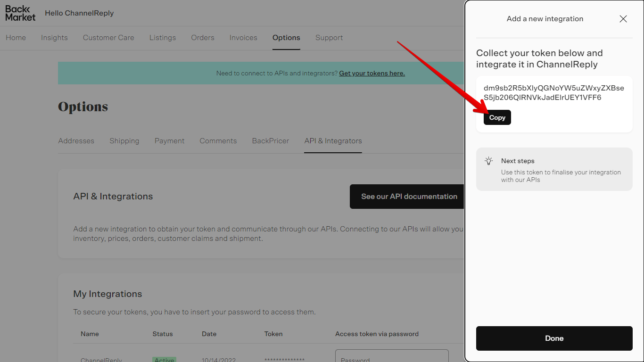The height and width of the screenshot is (362, 644).
Task: Click Access token via password header
Action: pyautogui.click(x=377, y=334)
